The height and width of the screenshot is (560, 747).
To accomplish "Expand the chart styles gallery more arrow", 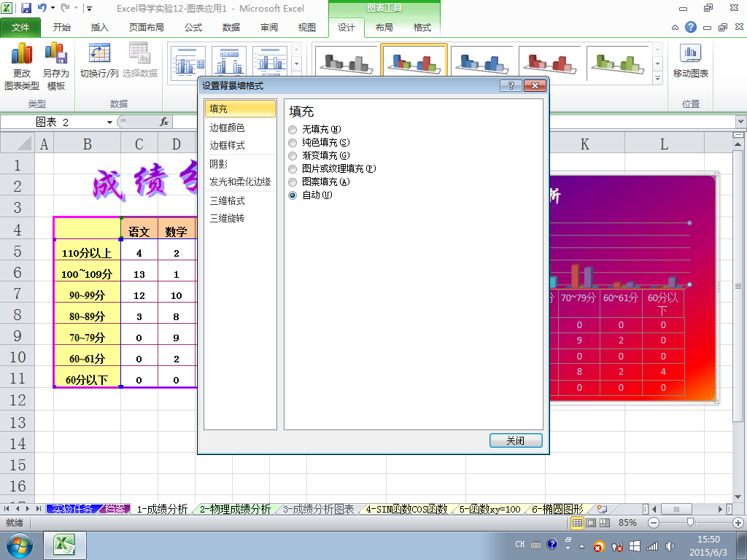I will tap(657, 79).
